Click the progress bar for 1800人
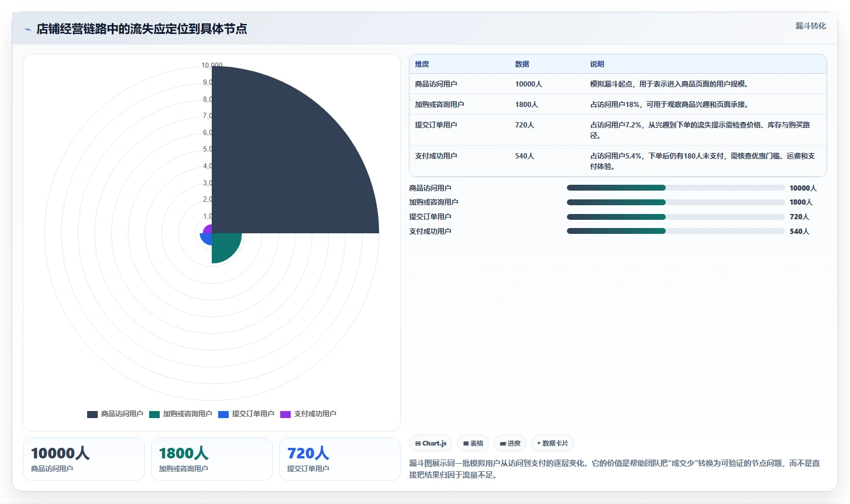Image resolution: width=850 pixels, height=504 pixels. point(676,202)
